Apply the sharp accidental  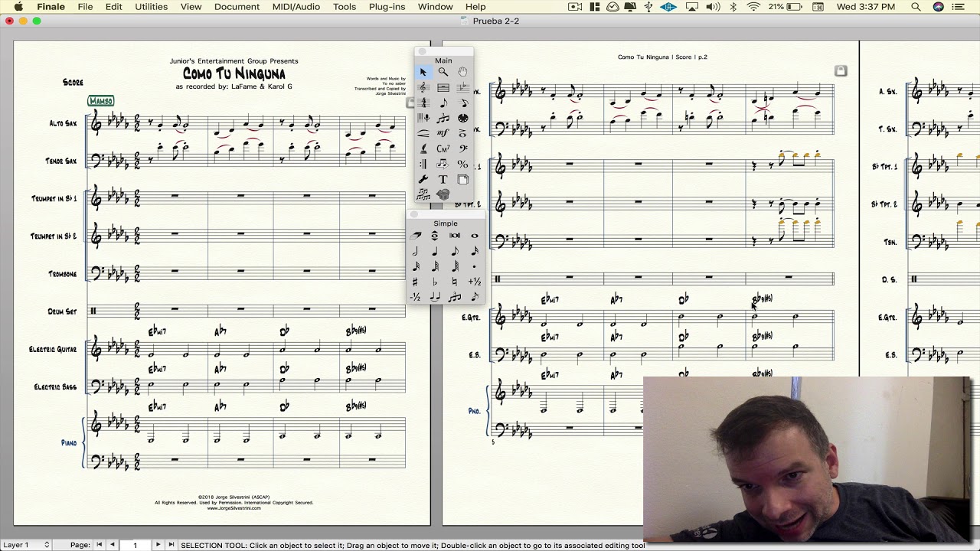click(416, 282)
